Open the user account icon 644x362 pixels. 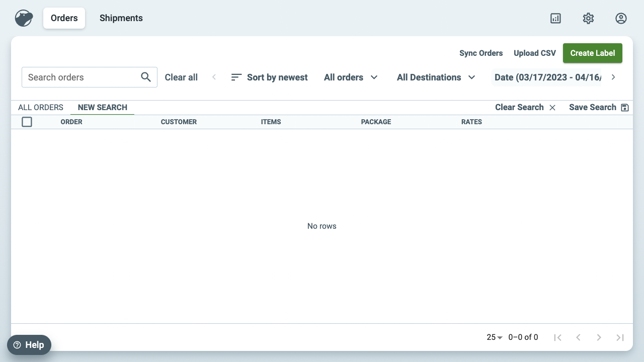[621, 18]
